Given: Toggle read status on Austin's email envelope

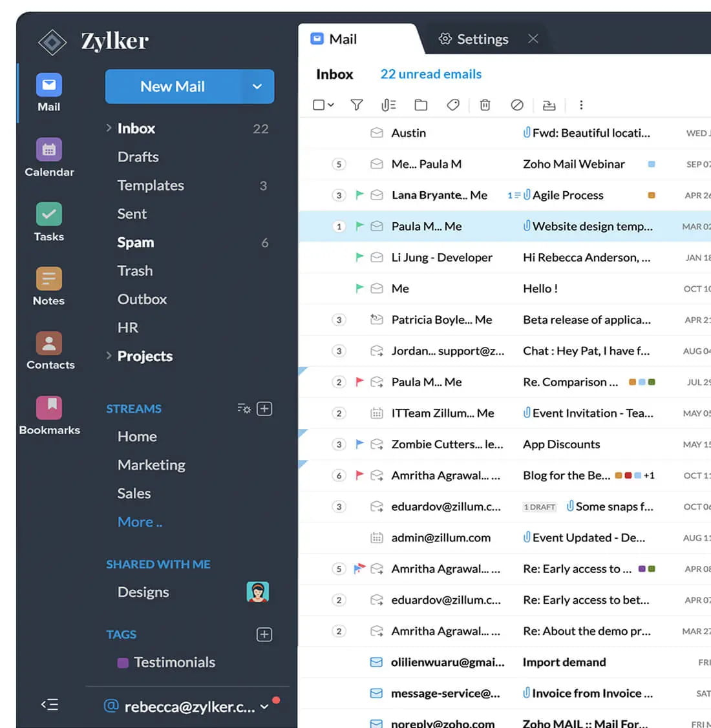Looking at the screenshot, I should 377,133.
